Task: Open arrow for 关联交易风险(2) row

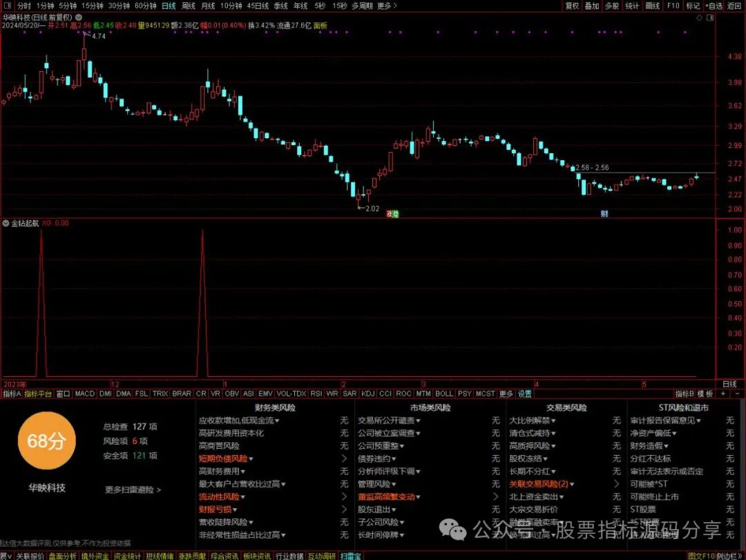Action: 617,484
